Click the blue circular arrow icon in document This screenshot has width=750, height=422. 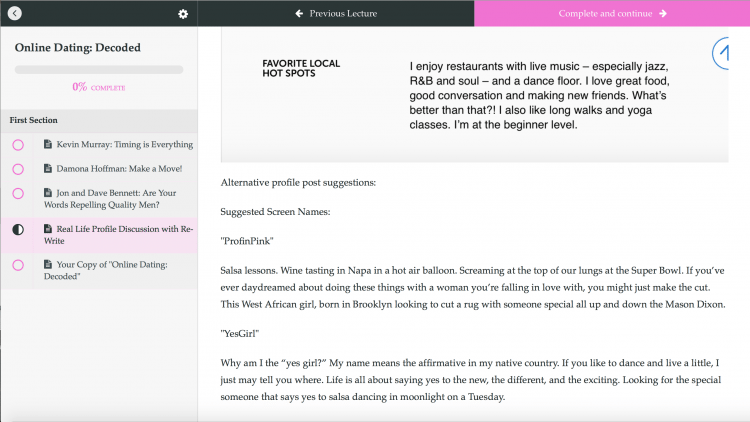(x=720, y=53)
